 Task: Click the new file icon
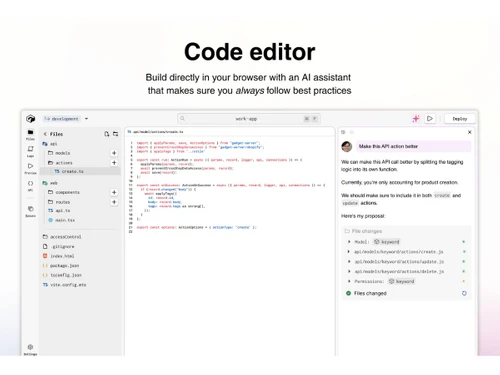pos(107,134)
